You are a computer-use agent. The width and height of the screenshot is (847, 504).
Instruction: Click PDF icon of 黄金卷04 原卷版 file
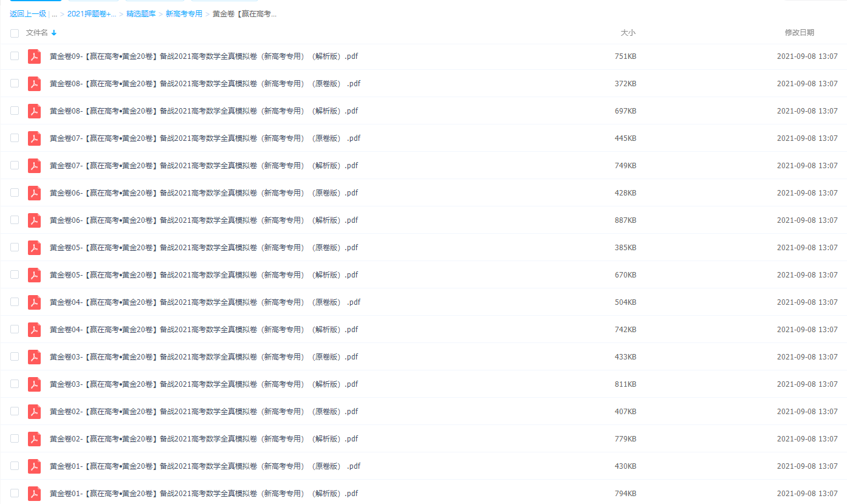34,302
